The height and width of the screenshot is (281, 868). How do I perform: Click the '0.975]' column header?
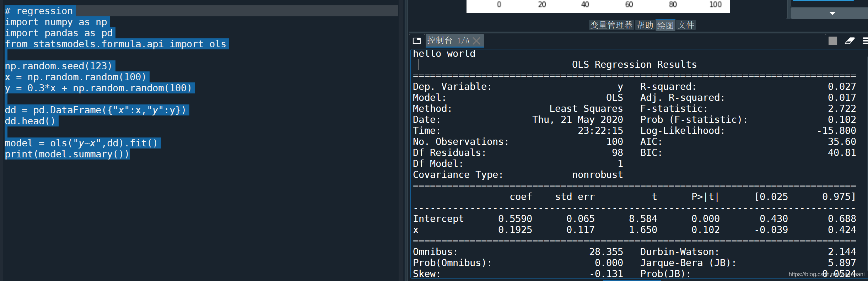coord(839,197)
